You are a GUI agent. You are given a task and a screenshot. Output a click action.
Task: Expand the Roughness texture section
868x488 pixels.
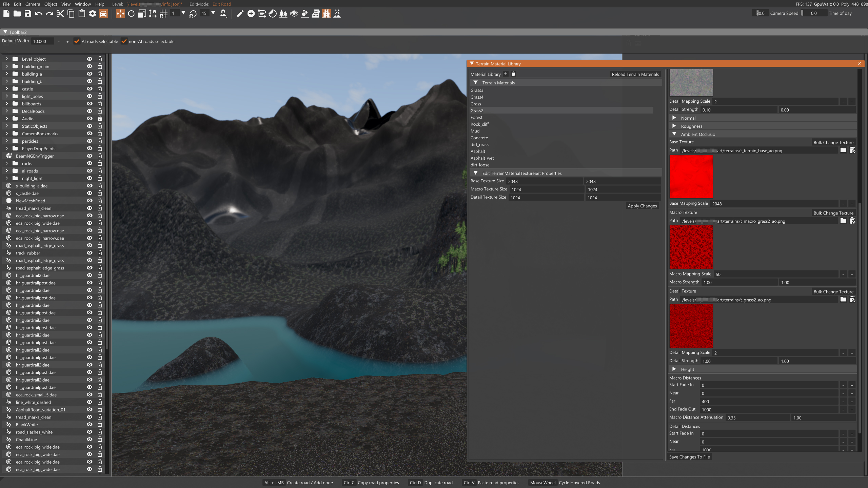point(674,126)
